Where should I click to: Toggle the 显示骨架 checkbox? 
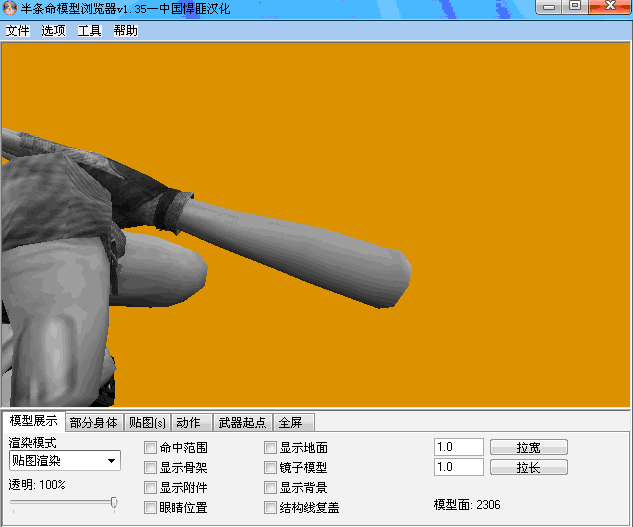[x=151, y=468]
